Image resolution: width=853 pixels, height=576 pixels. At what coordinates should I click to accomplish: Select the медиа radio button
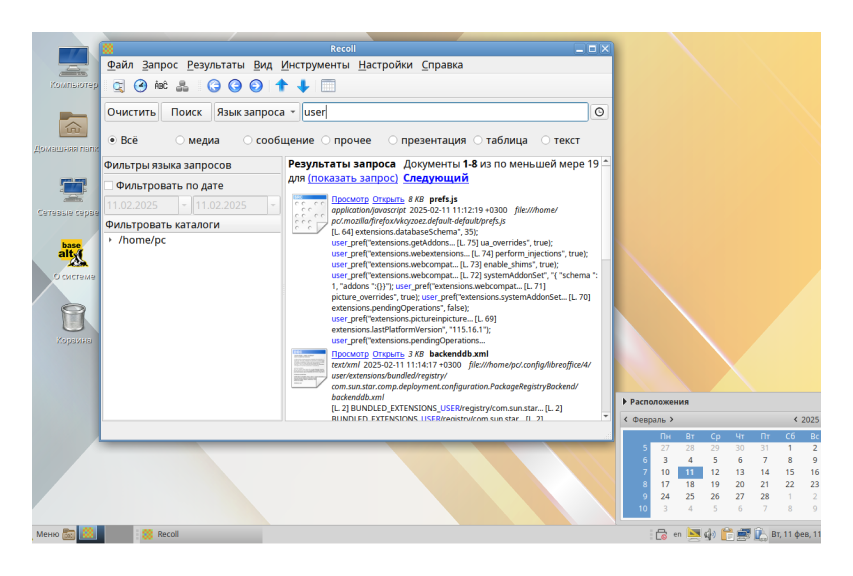(x=180, y=140)
